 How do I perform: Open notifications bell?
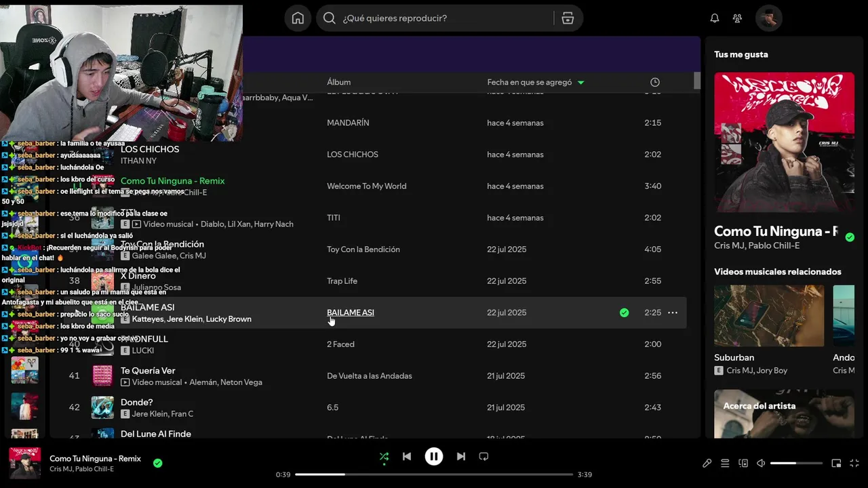click(x=714, y=18)
